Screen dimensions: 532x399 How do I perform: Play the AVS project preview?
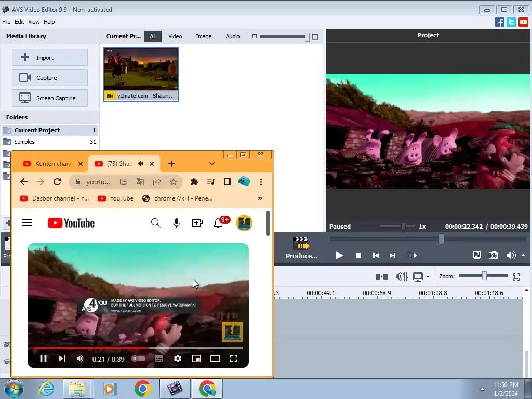pos(339,255)
